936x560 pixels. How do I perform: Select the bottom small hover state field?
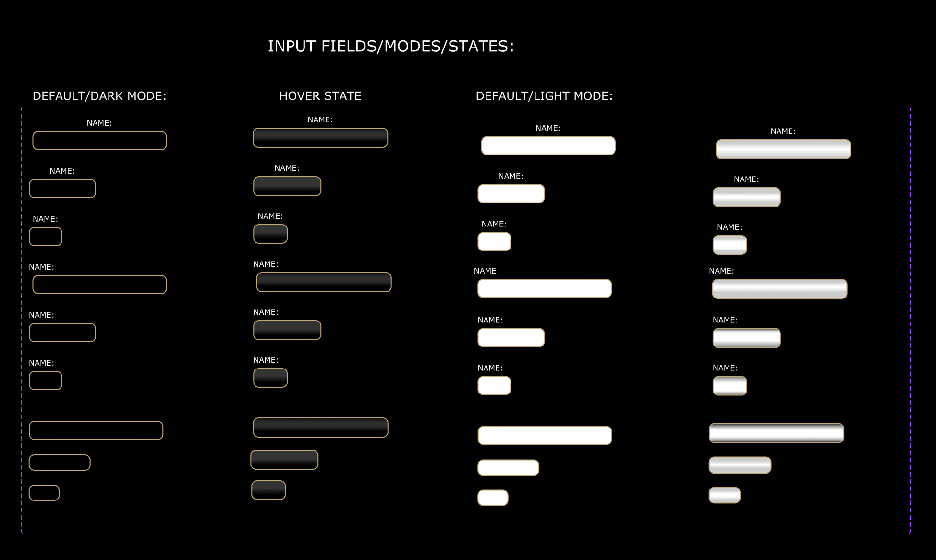pyautogui.click(x=268, y=490)
